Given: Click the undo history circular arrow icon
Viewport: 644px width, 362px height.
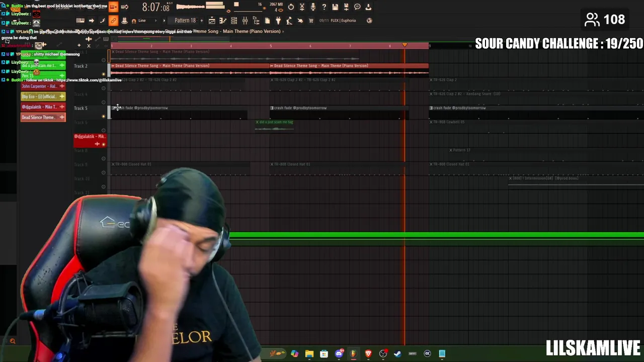Looking at the screenshot, I should (x=291, y=7).
